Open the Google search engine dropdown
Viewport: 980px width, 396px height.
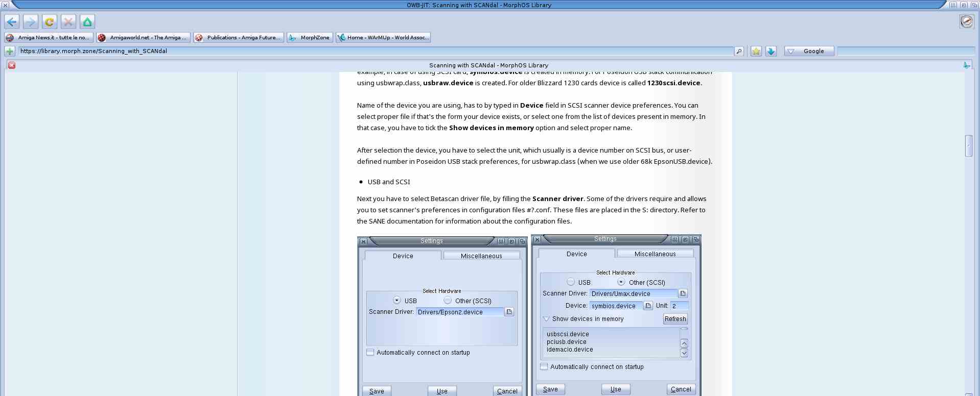coord(791,51)
